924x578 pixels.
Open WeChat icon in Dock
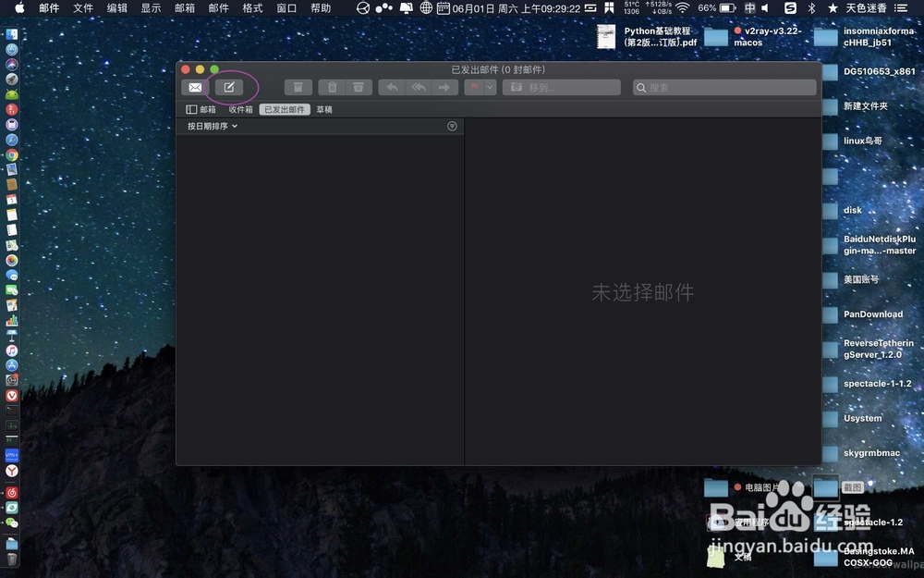click(12, 523)
